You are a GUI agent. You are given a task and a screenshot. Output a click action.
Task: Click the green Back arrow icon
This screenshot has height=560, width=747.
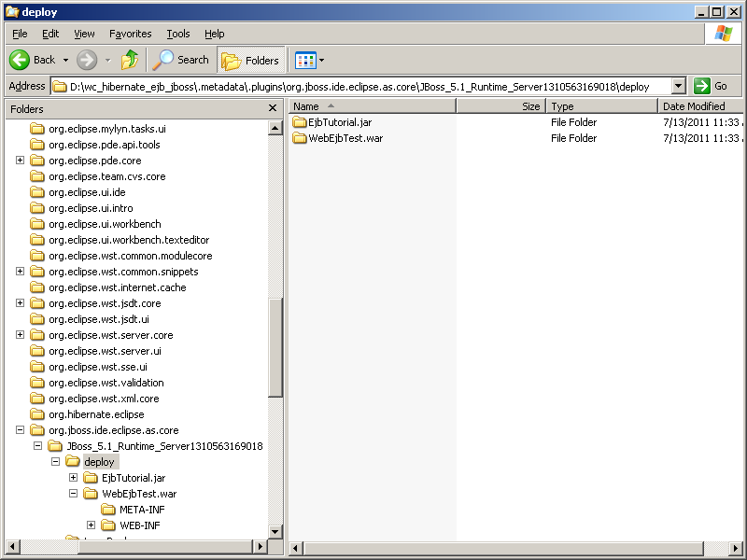click(x=20, y=60)
